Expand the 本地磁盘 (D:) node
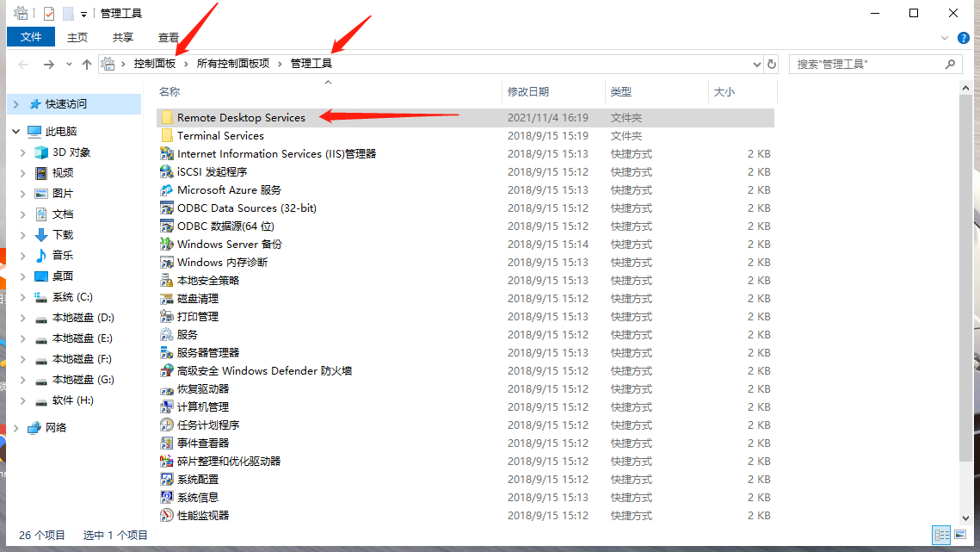980x552 pixels. (23, 318)
